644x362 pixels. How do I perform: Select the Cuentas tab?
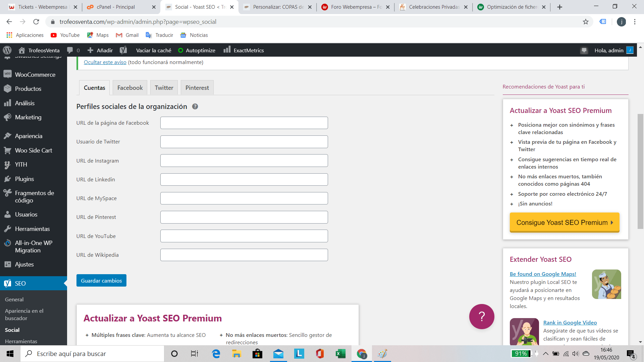point(94,88)
